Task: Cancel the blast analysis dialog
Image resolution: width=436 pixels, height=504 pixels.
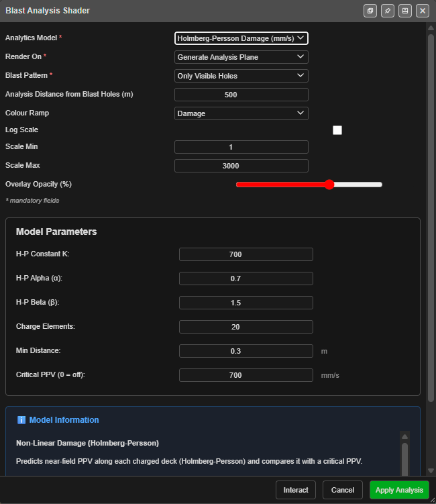Action: (x=343, y=490)
